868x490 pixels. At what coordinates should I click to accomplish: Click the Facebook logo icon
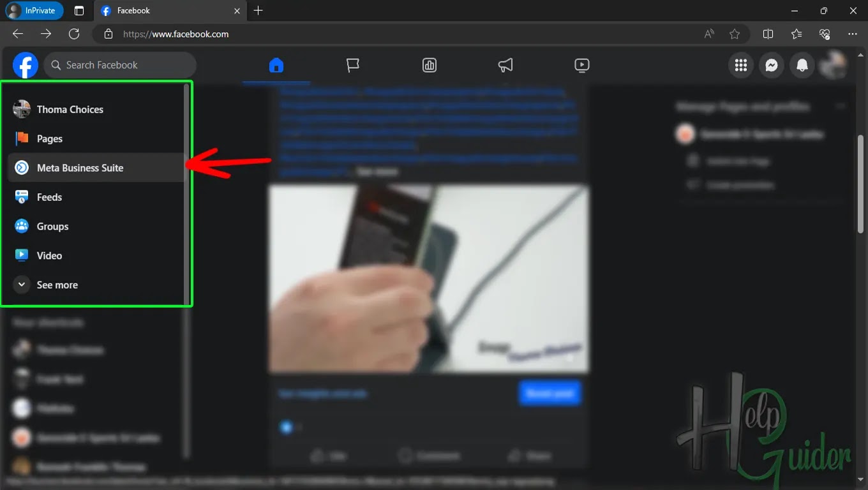tap(26, 65)
